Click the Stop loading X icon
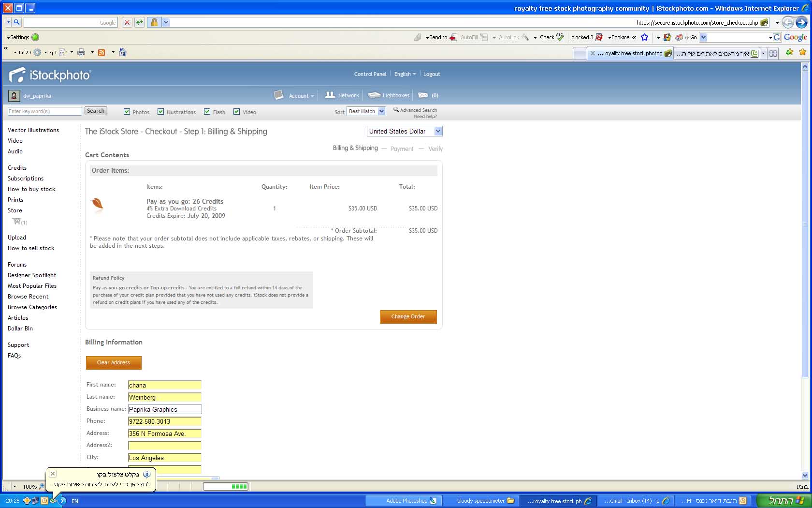 tap(127, 22)
